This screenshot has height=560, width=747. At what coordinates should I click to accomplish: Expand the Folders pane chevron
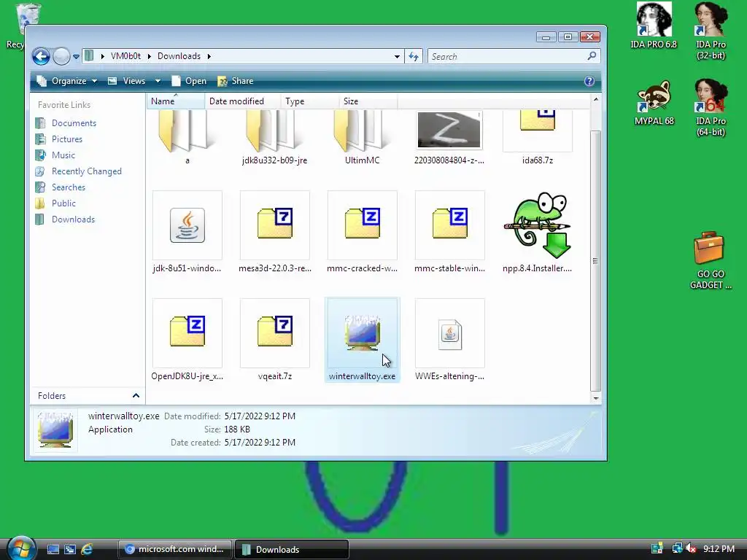(136, 396)
